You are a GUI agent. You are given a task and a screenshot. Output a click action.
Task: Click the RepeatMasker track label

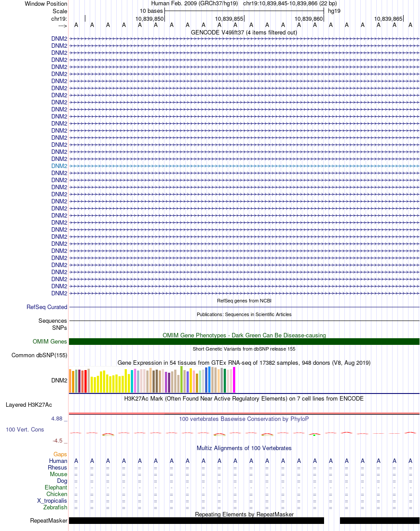click(x=49, y=521)
